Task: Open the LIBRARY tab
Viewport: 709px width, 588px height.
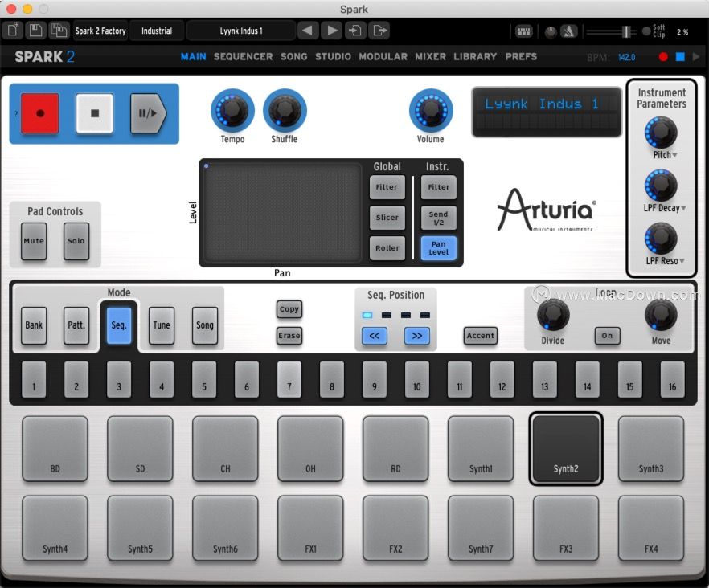Action: tap(475, 57)
